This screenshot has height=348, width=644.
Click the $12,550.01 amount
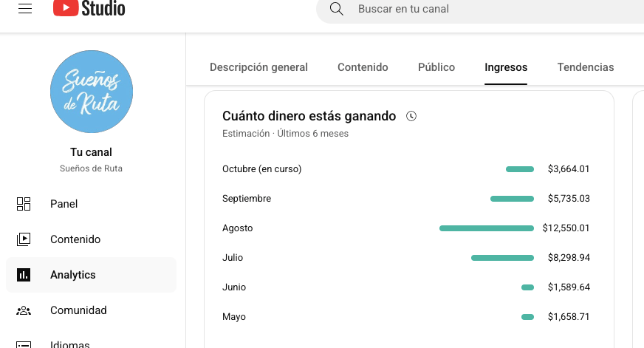566,228
